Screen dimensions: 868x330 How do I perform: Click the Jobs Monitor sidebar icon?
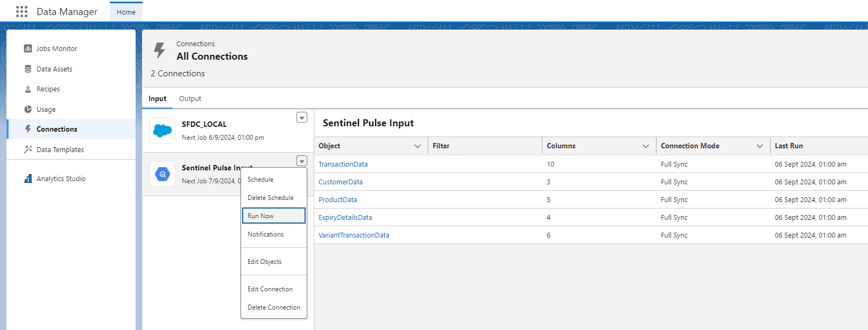28,48
